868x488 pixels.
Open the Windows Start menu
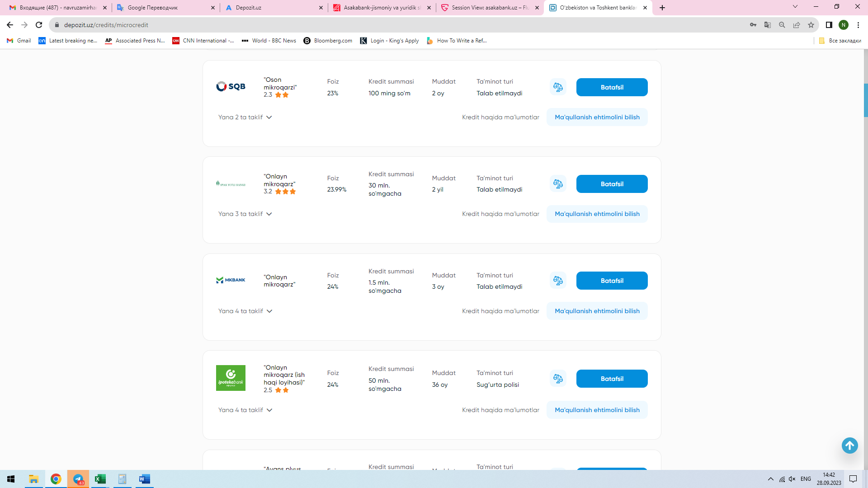(11, 479)
